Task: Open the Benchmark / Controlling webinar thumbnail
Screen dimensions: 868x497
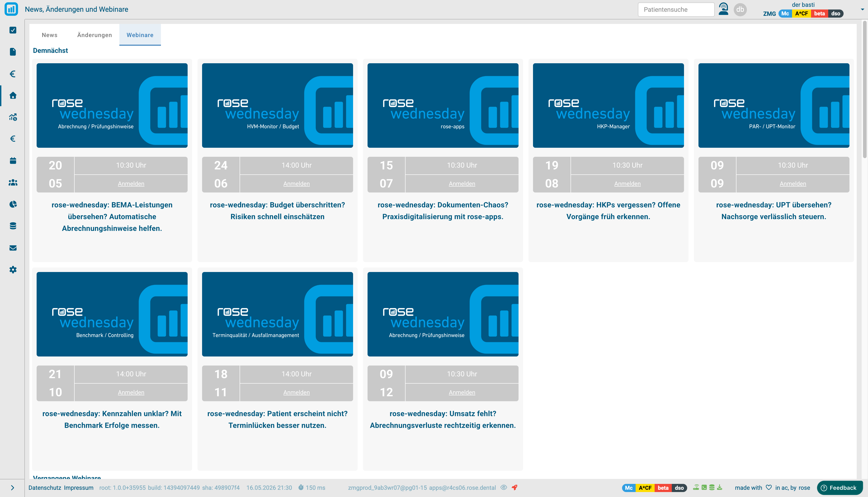Action: 112,314
